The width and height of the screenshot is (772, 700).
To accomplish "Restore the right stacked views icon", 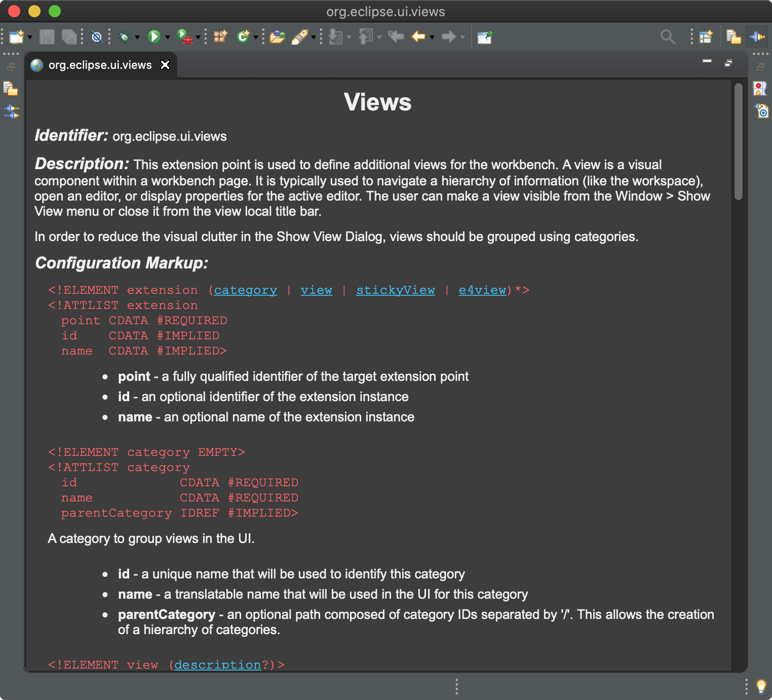I will coord(761,66).
